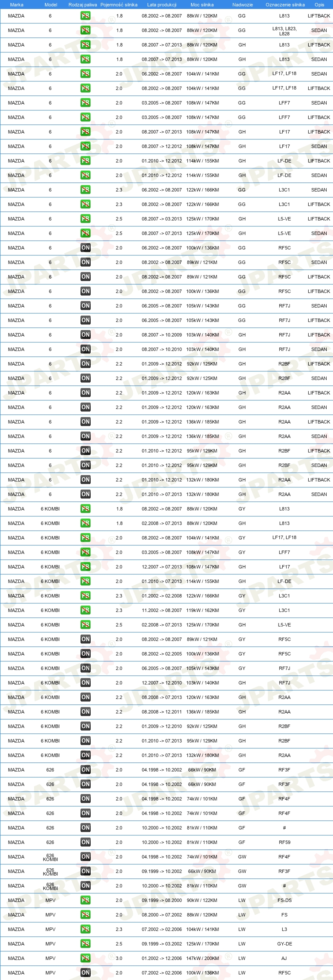
Task: Click petrol icon in 6 KOMBI L5-VE row
Action: click(x=85, y=625)
